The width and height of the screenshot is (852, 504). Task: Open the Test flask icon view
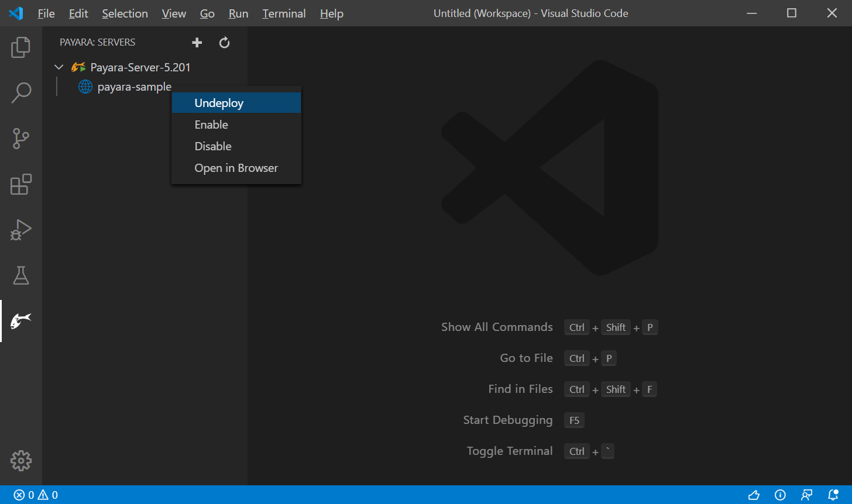point(21,275)
